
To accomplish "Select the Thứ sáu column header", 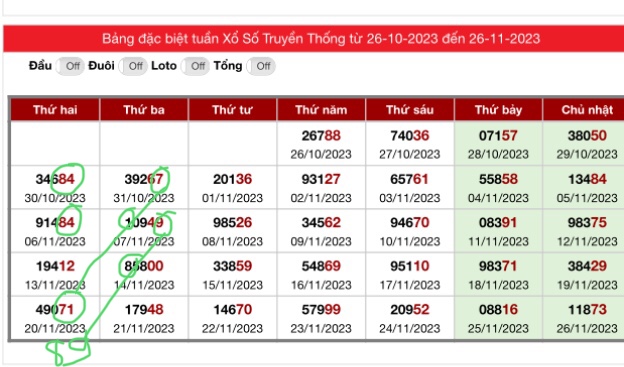I will (x=410, y=110).
